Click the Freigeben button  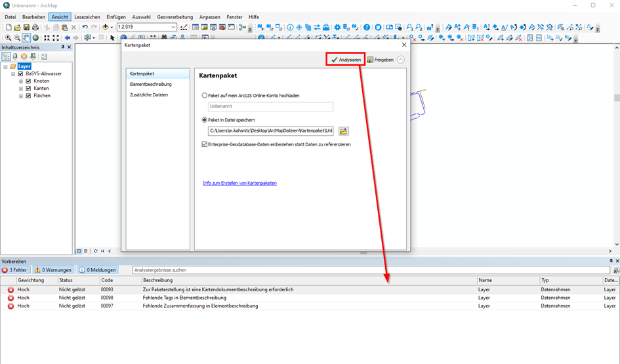(x=380, y=60)
